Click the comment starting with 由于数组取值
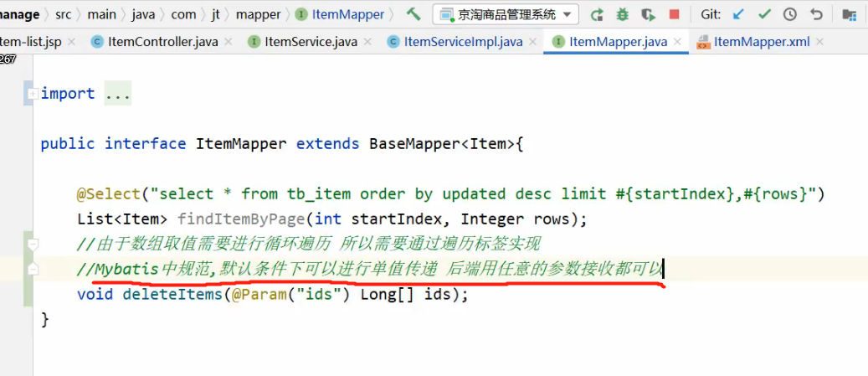Screen dimensions: 868x376 [309, 245]
